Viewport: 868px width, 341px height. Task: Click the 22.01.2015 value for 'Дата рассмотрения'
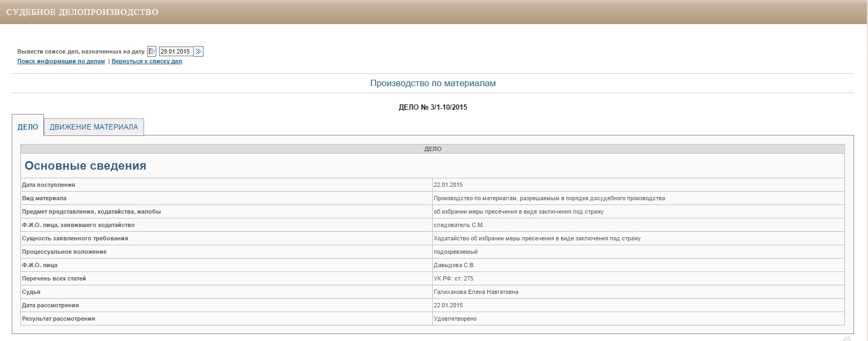(x=448, y=305)
